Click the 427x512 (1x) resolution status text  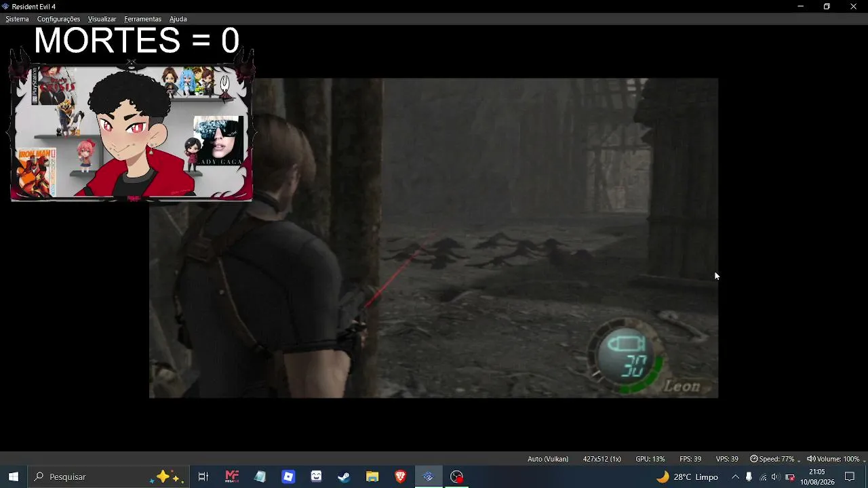coord(601,459)
